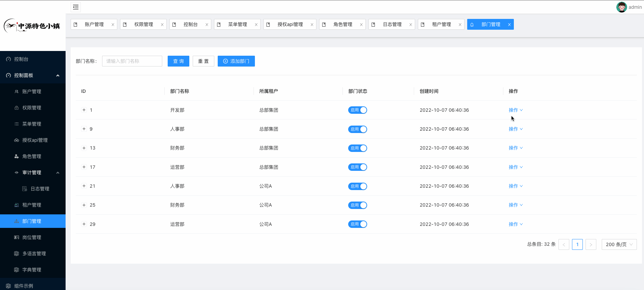This screenshot has height=290, width=644.
Task: Toggle 启用 switch for row ID 17
Action: click(x=358, y=167)
